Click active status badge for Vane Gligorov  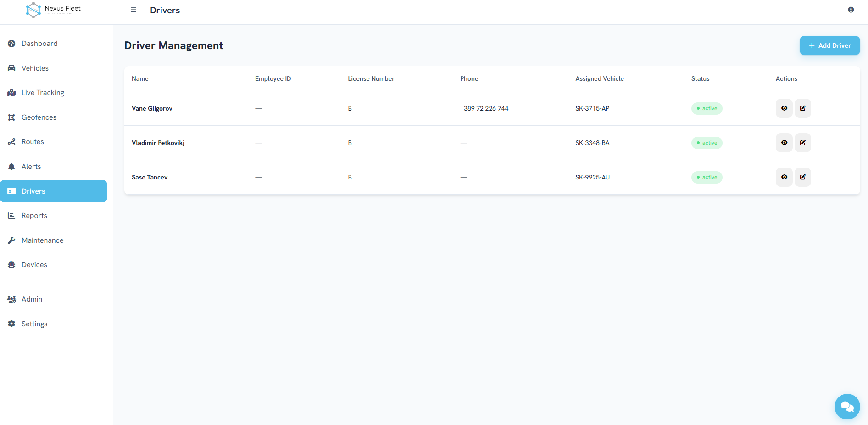707,108
